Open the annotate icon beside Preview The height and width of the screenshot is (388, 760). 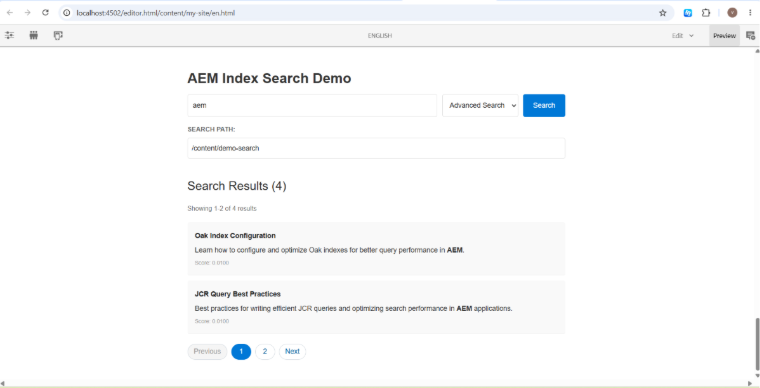tap(750, 35)
